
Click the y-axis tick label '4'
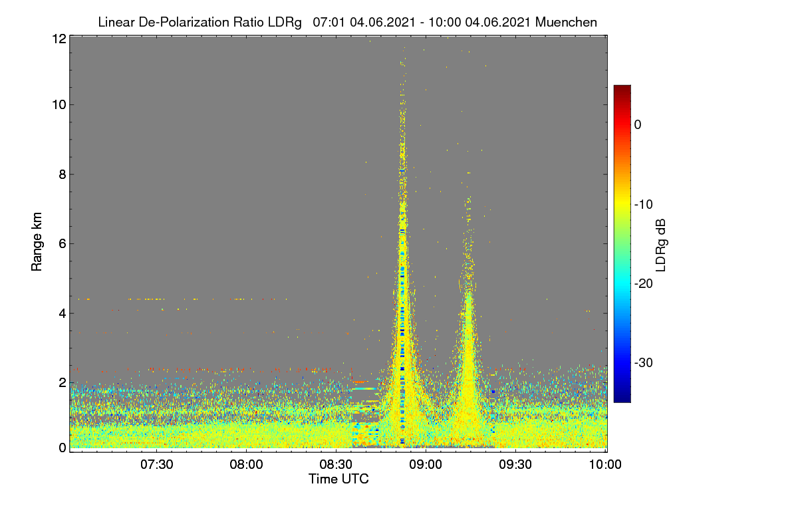pos(62,313)
